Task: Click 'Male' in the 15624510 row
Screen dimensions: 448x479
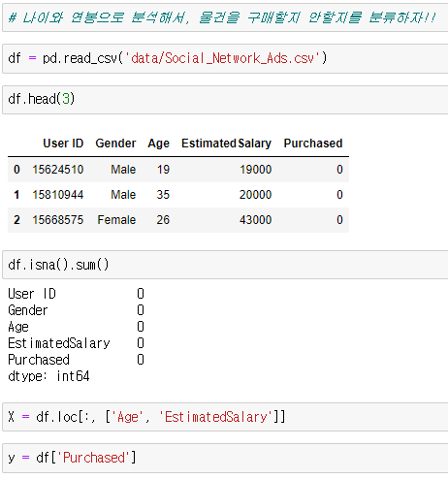Action: click(123, 170)
